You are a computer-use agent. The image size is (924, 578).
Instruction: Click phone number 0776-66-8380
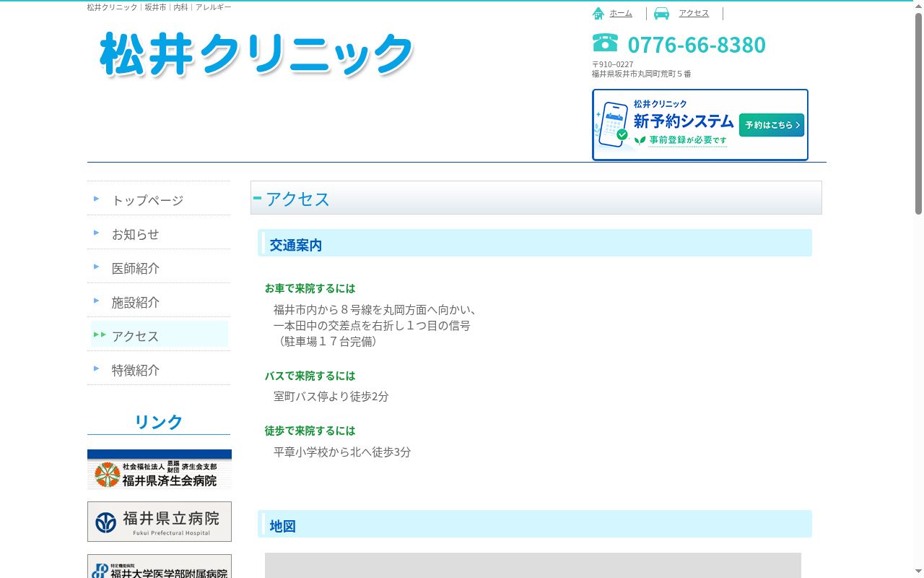[x=697, y=45]
